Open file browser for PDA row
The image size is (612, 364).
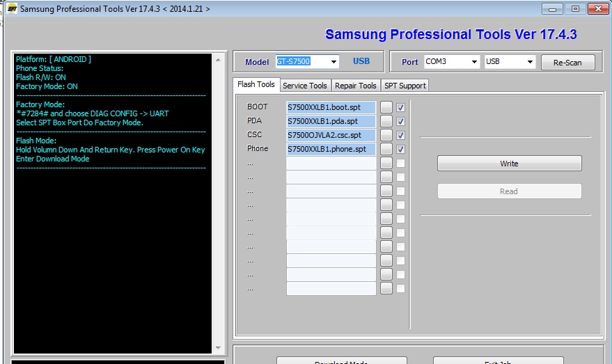[386, 121]
